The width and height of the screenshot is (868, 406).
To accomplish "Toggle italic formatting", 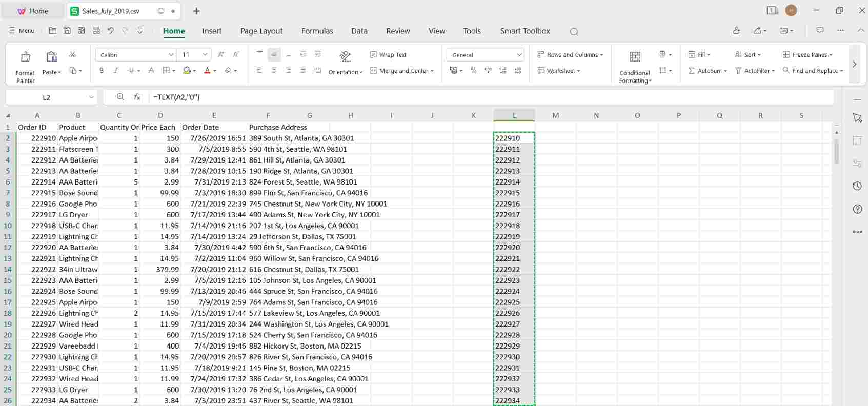I will pyautogui.click(x=116, y=70).
